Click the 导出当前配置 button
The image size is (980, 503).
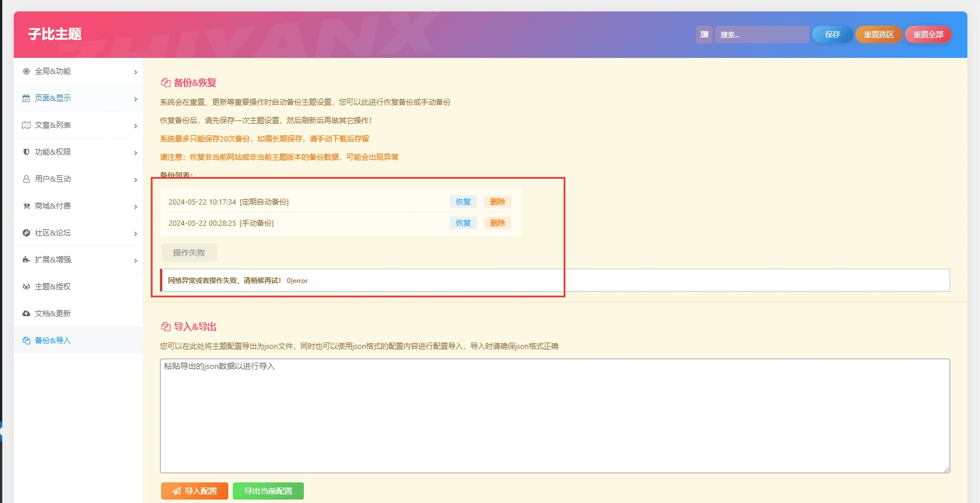point(268,491)
